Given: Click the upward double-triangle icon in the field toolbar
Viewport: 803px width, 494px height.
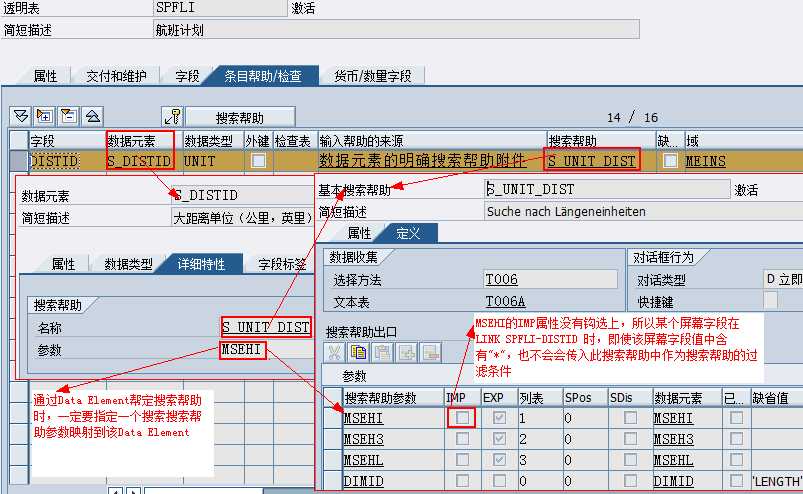Looking at the screenshot, I should click(x=92, y=116).
